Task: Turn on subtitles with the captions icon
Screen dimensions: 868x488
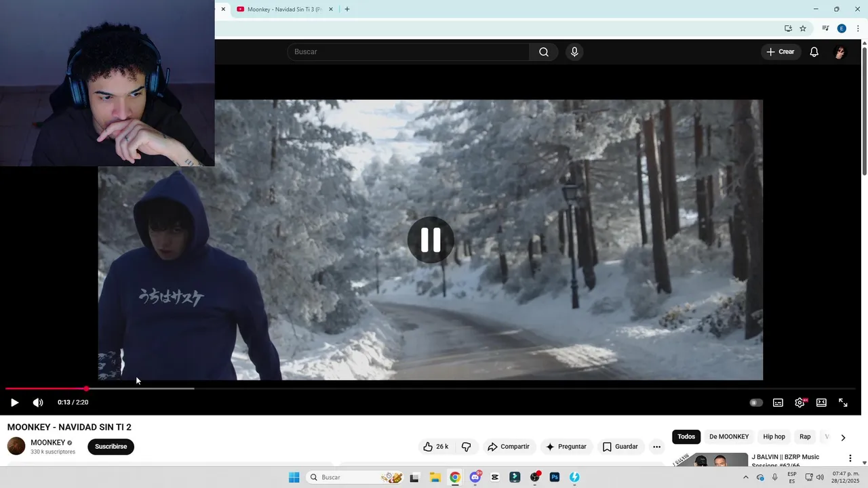Action: [x=778, y=403]
